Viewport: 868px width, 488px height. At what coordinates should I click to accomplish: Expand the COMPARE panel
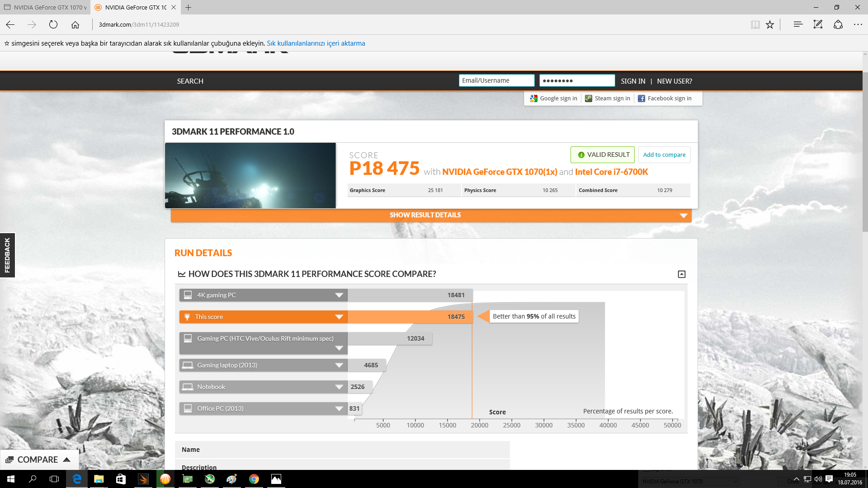click(39, 460)
